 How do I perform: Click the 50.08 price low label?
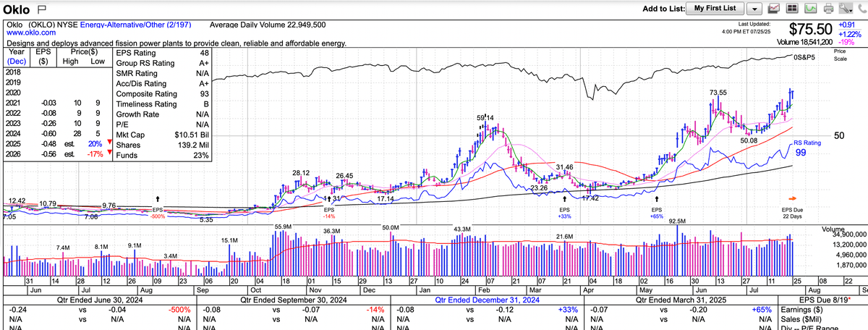click(749, 140)
